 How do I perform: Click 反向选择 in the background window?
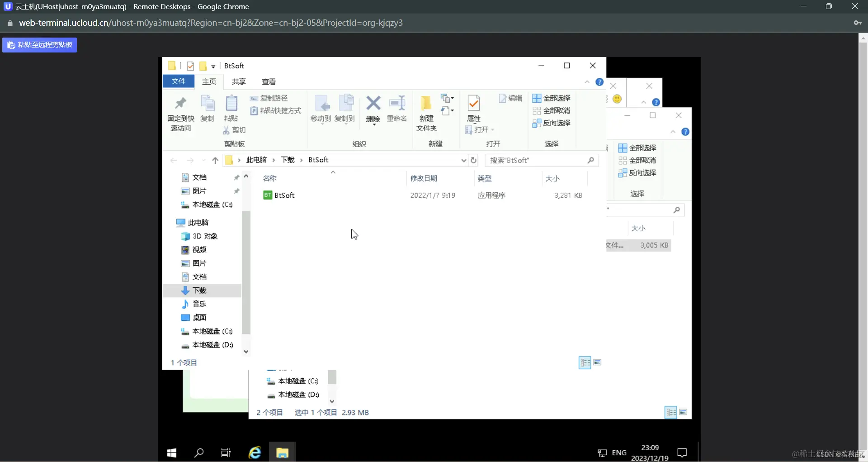637,173
